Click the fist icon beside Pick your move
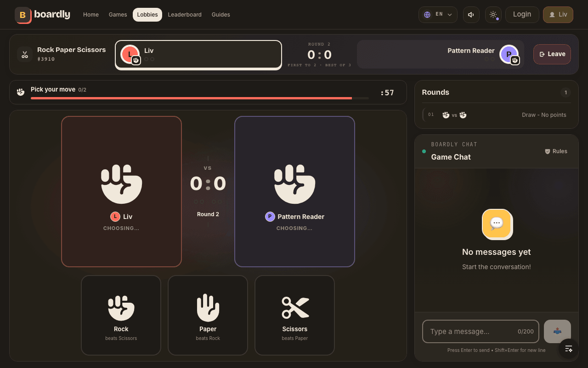588x368 pixels. [x=21, y=92]
